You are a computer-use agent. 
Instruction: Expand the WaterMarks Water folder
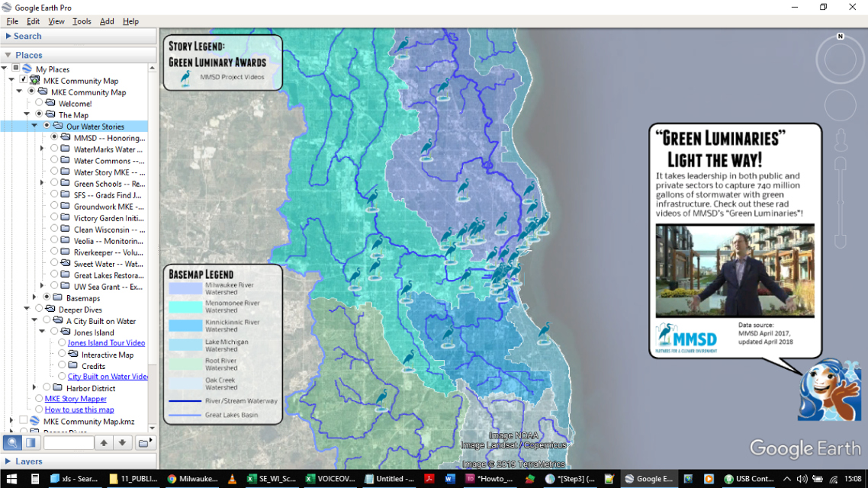[x=42, y=149]
